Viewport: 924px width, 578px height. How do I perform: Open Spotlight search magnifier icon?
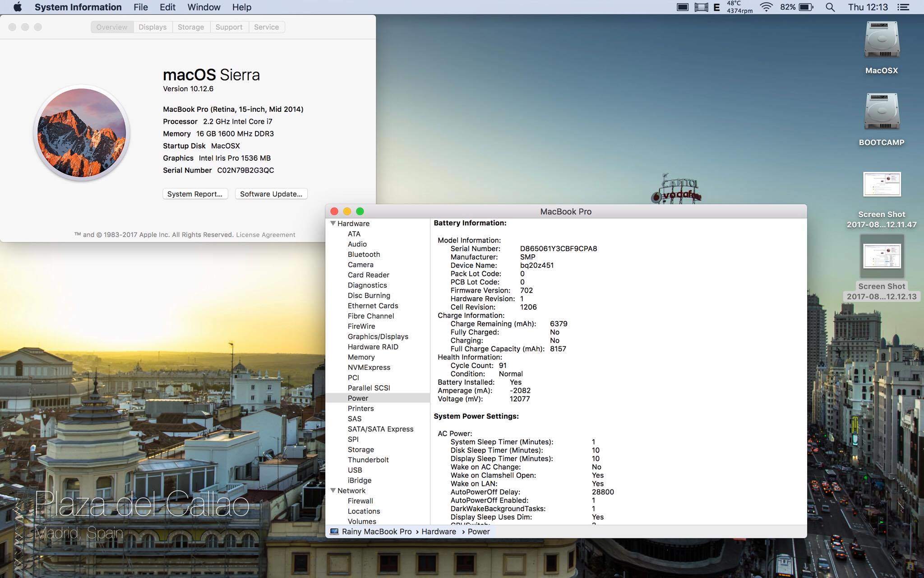(x=830, y=7)
